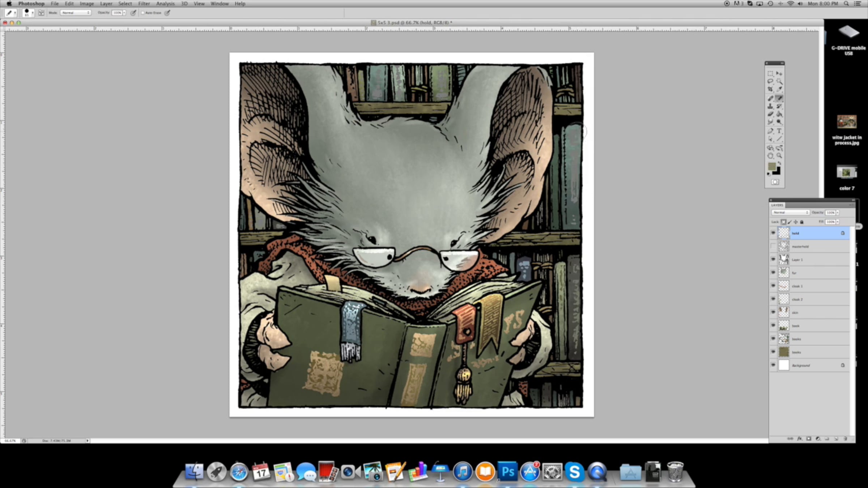Screen dimensions: 868x488
Task: Lock layer position button
Action: click(796, 222)
